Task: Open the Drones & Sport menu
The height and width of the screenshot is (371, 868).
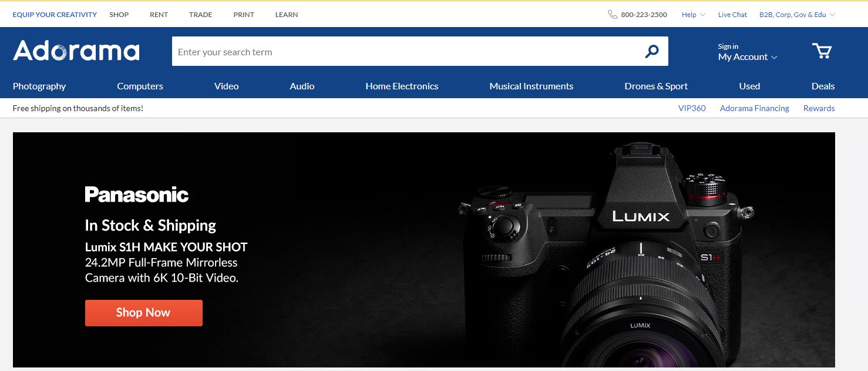Action: pos(656,86)
